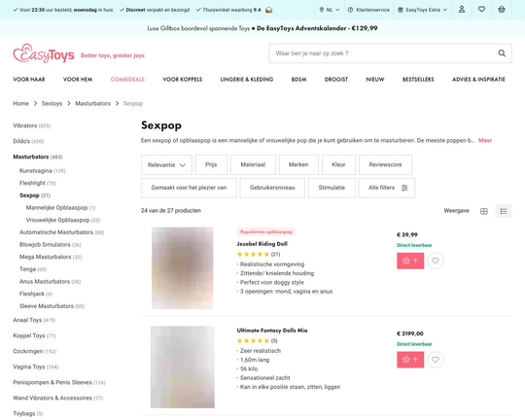Viewport: 525px width, 420px height.
Task: Open the Relevantie sort dropdown
Action: (166, 164)
